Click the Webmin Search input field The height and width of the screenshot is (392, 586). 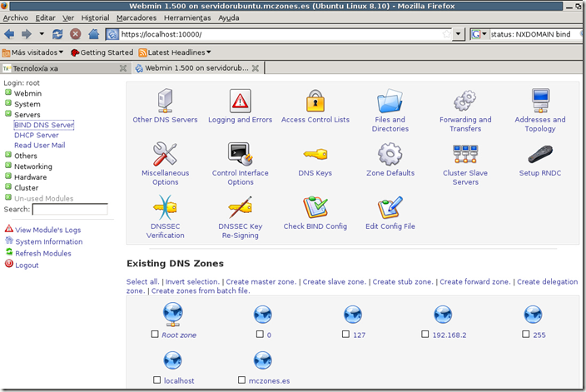pyautogui.click(x=70, y=209)
